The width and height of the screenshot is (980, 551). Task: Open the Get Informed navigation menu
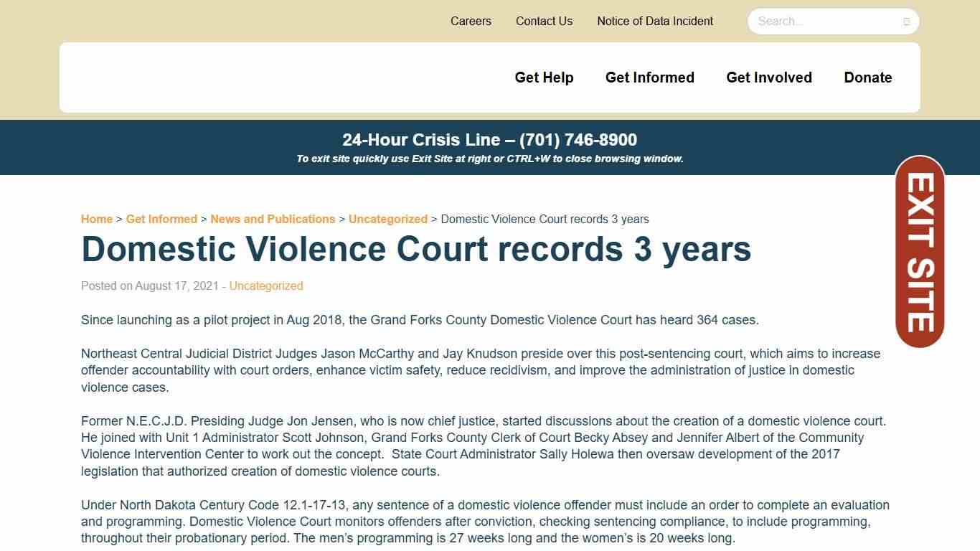(x=649, y=77)
